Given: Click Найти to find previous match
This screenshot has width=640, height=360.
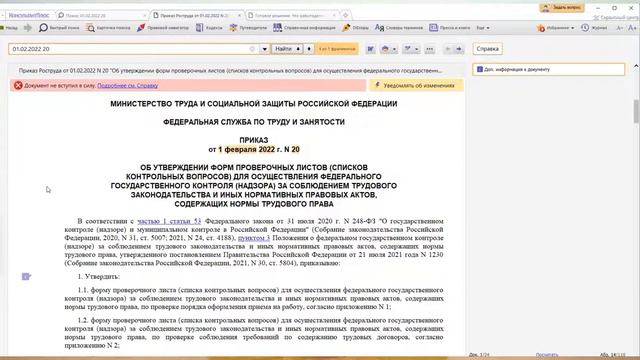Looking at the screenshot, I should point(287,49).
